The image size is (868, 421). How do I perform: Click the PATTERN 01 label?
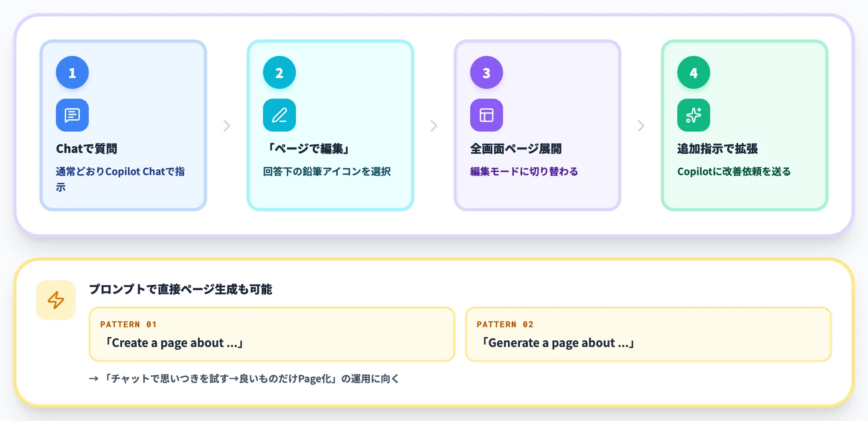click(128, 324)
